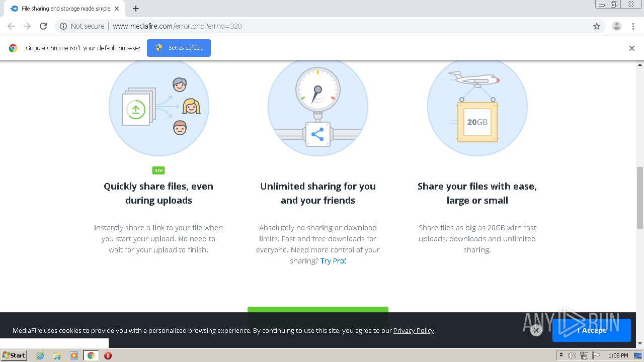644x362 pixels.
Task: Open the Try Pro! link
Action: coord(333,261)
